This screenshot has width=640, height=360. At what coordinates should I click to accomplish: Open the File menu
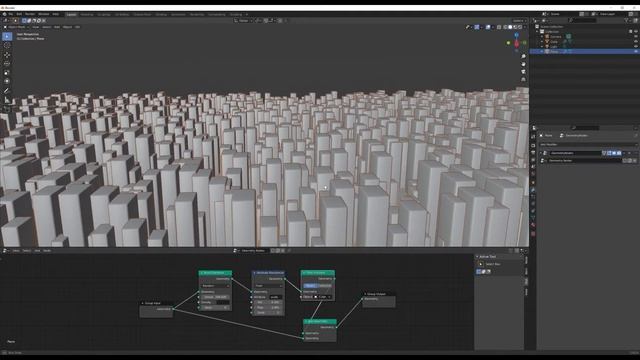(11, 14)
